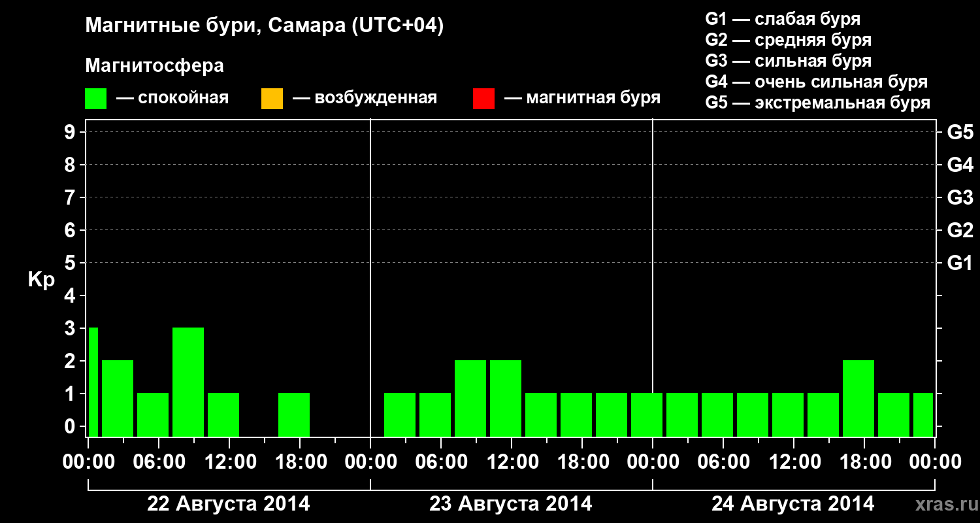This screenshot has height=523, width=980.
Task: Click the legend label '— спокойная'
Action: point(172,98)
